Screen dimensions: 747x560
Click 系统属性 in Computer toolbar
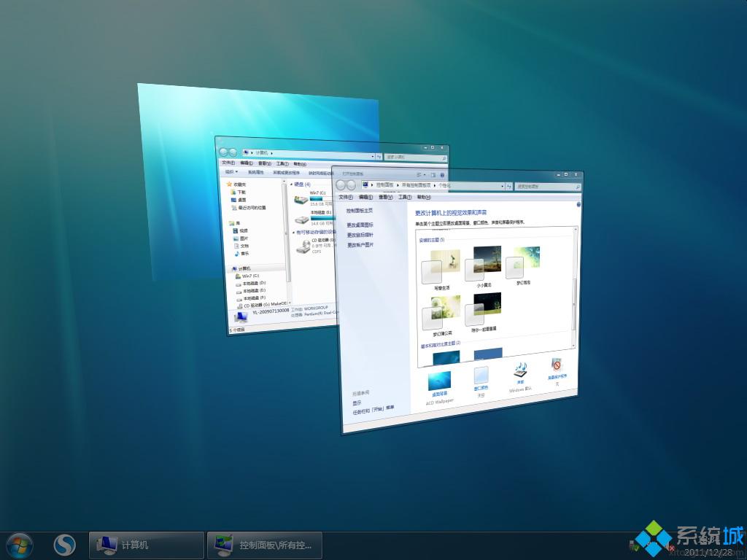click(256, 172)
